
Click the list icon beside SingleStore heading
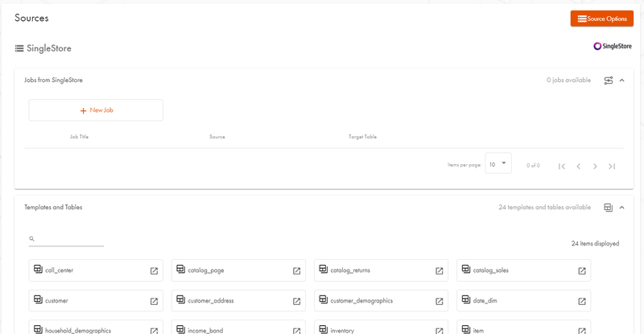click(19, 48)
